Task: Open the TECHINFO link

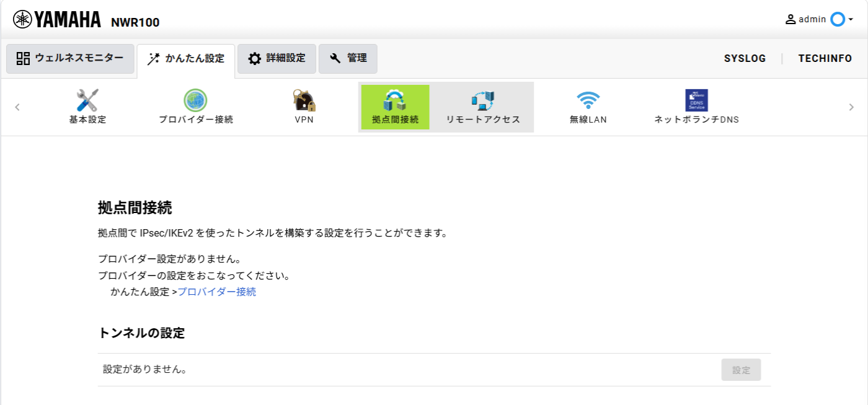Action: tap(825, 59)
